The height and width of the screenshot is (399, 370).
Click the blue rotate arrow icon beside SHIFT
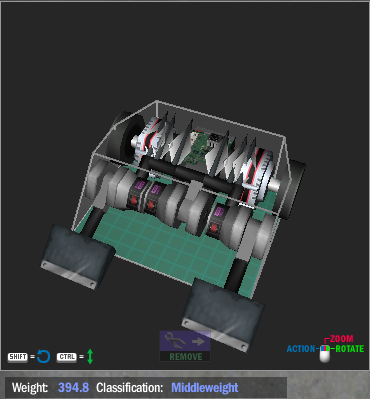tap(43, 357)
